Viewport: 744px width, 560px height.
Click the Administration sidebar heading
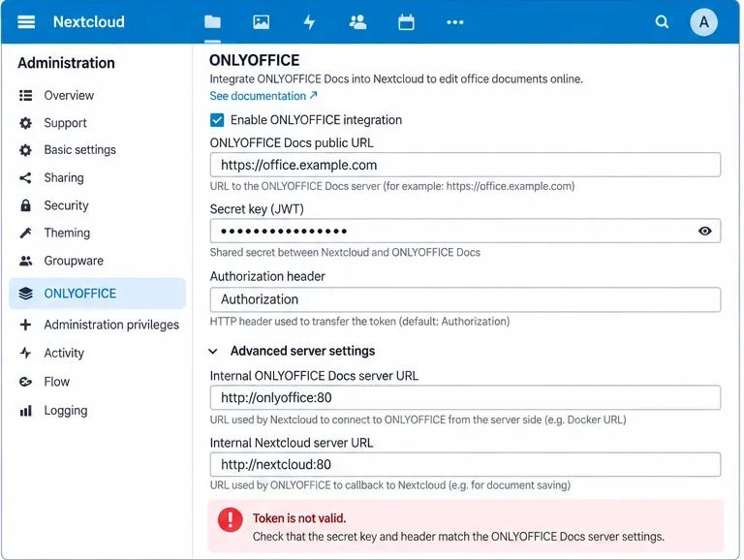67,63
